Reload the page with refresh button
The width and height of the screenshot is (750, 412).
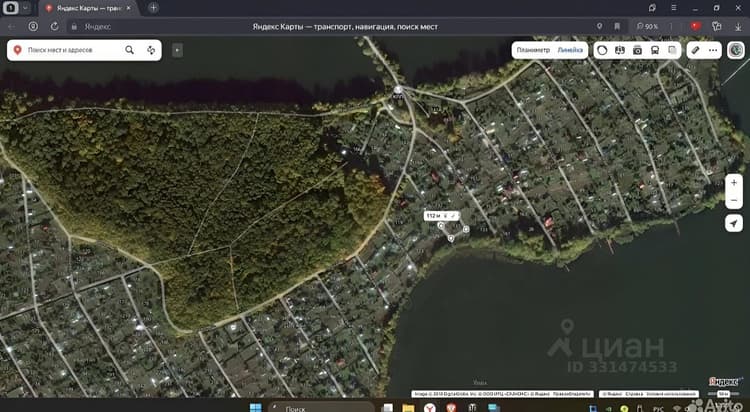pos(55,26)
